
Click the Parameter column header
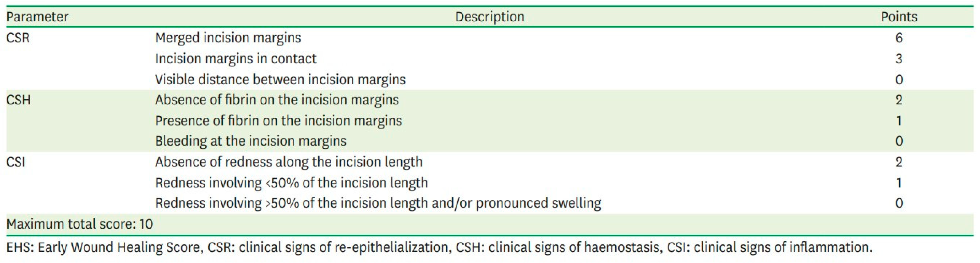tap(37, 17)
